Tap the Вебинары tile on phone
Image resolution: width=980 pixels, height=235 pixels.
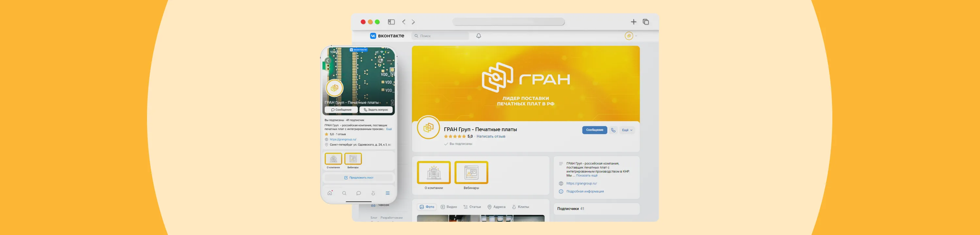pyautogui.click(x=353, y=161)
